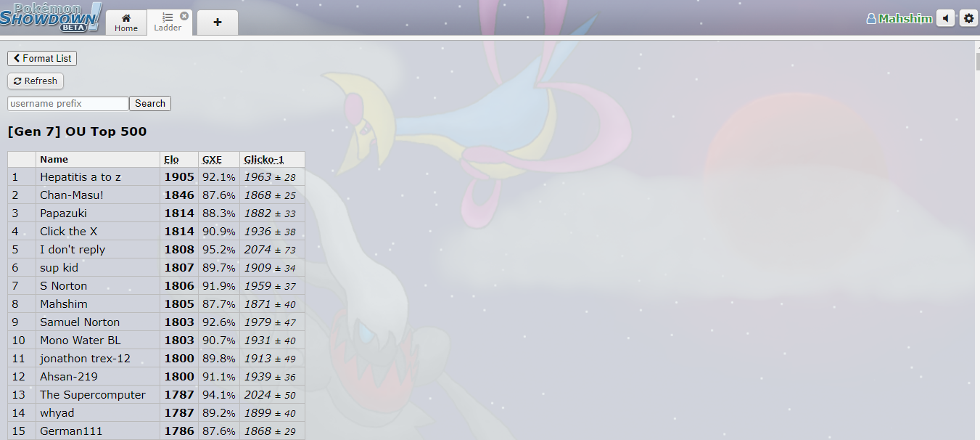Click Glicko value 2024 ± 50
Viewport: 980px width, 440px height.
270,394
